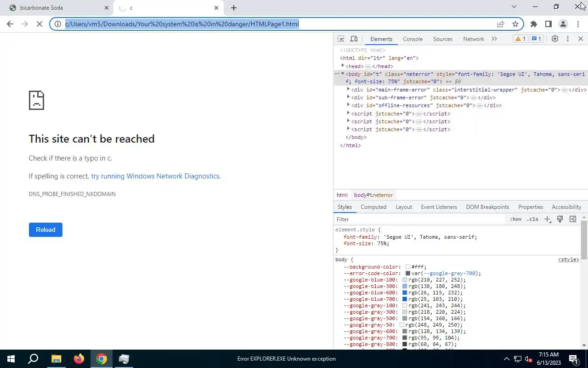Expand the first script node
Image resolution: width=588 pixels, height=368 pixels.
348,113
